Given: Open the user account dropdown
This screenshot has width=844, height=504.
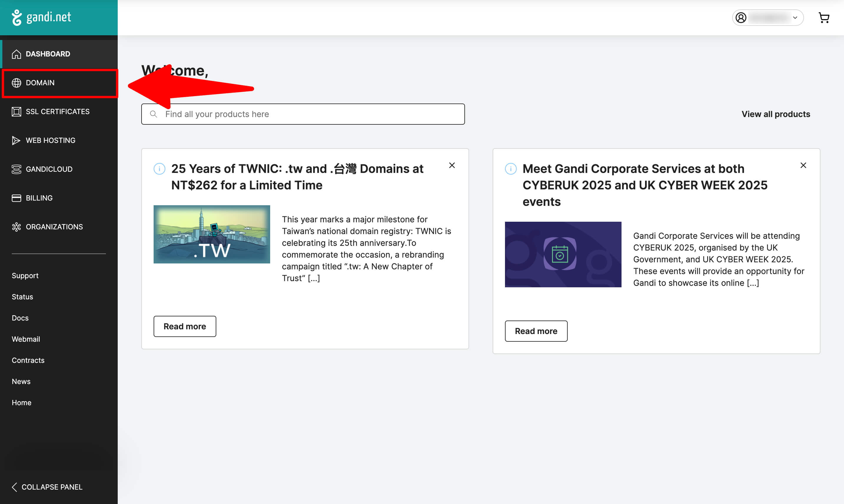Looking at the screenshot, I should point(767,18).
